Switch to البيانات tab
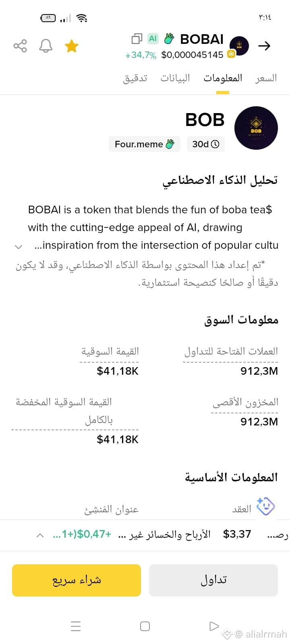Viewport: 290px width, 644px height. [175, 78]
